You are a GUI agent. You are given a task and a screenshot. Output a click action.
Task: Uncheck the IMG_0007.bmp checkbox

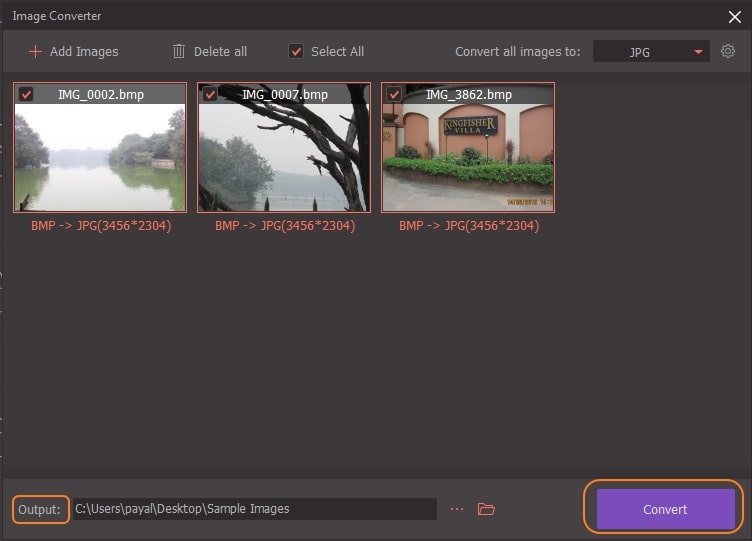(x=210, y=94)
